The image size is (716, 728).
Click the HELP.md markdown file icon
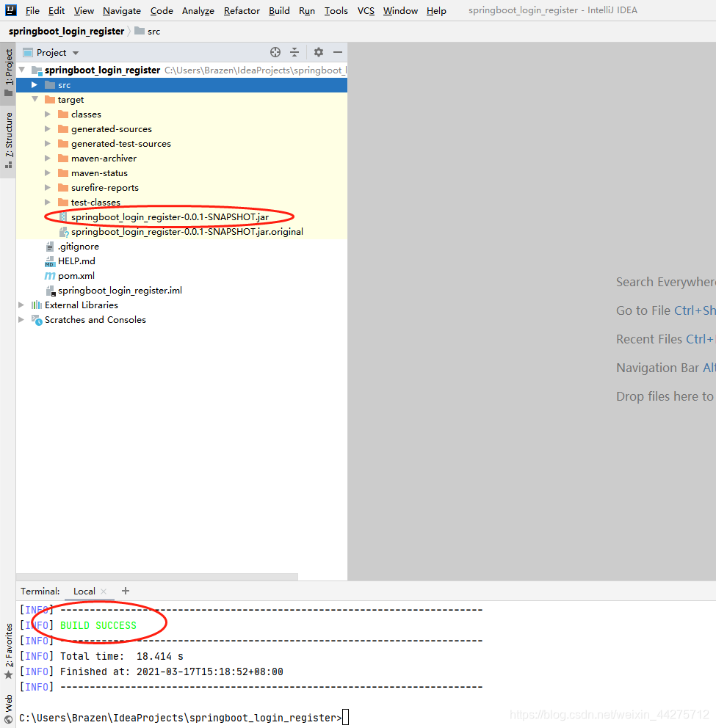click(x=50, y=261)
